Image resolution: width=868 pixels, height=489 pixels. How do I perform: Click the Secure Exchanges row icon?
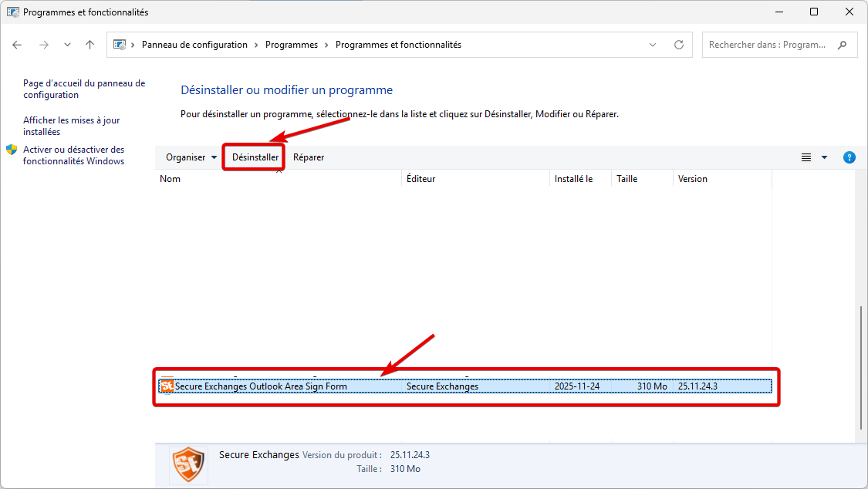(x=167, y=386)
